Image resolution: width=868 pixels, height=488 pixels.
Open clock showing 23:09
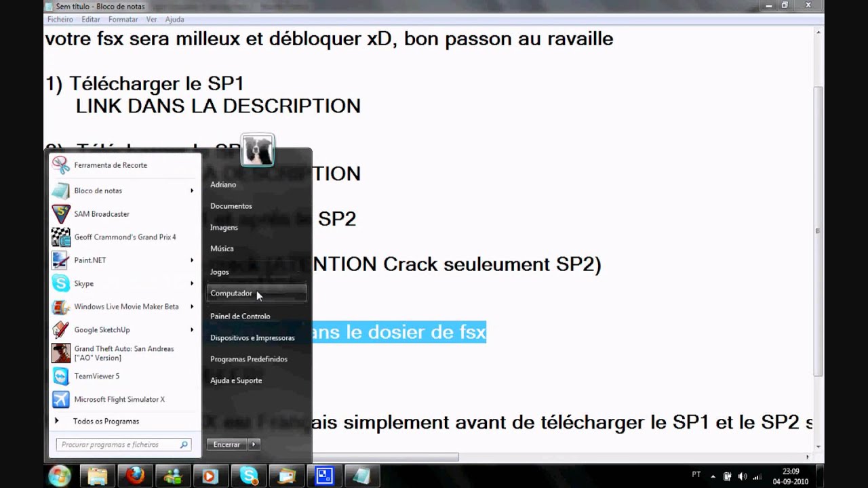coord(791,476)
